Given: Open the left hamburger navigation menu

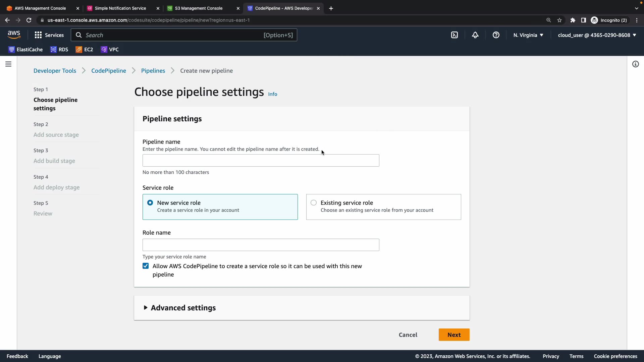Looking at the screenshot, I should pyautogui.click(x=8, y=64).
